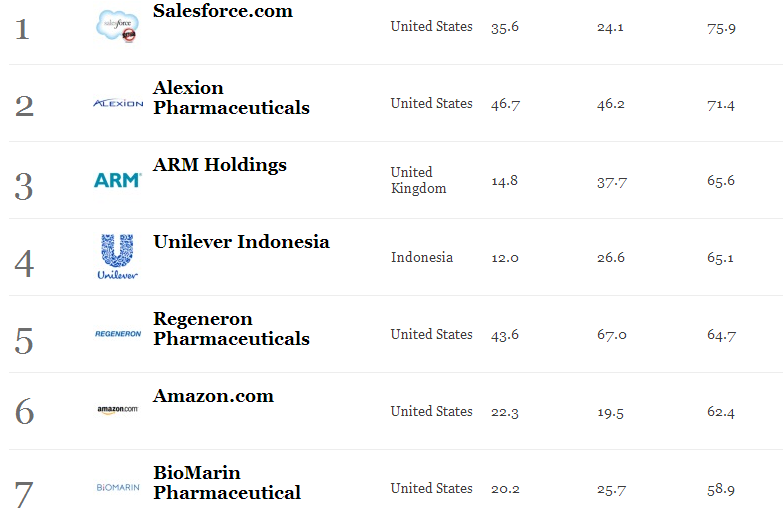783x510 pixels.
Task: Click the ARM logo icon
Action: pos(118,180)
